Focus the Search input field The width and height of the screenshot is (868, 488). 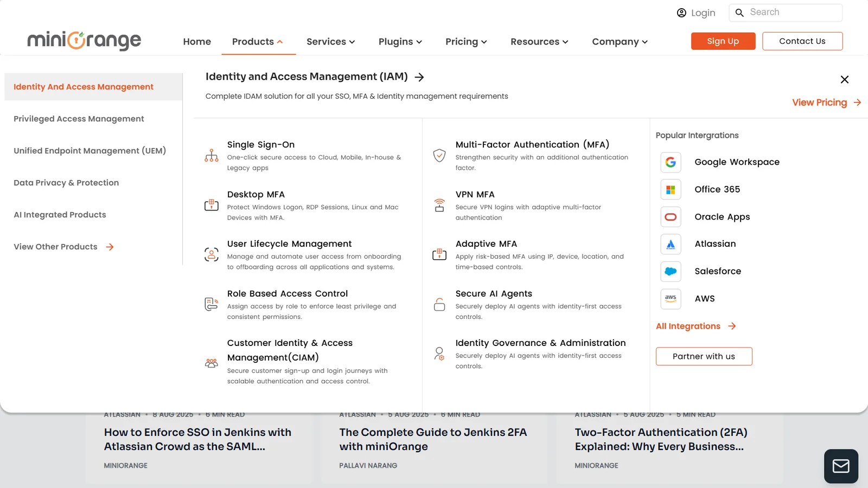[786, 12]
